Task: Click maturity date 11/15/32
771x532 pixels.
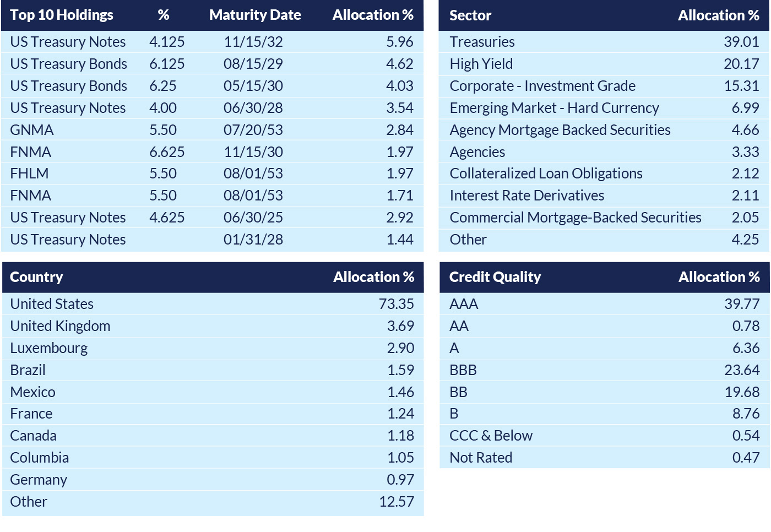Action: [x=253, y=42]
